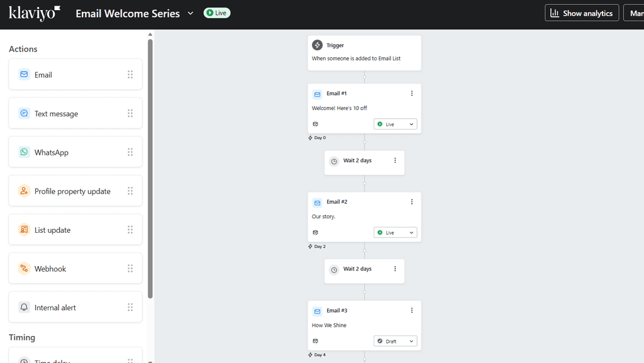
Task: Open the first Wait 2 days options menu
Action: coord(395,160)
